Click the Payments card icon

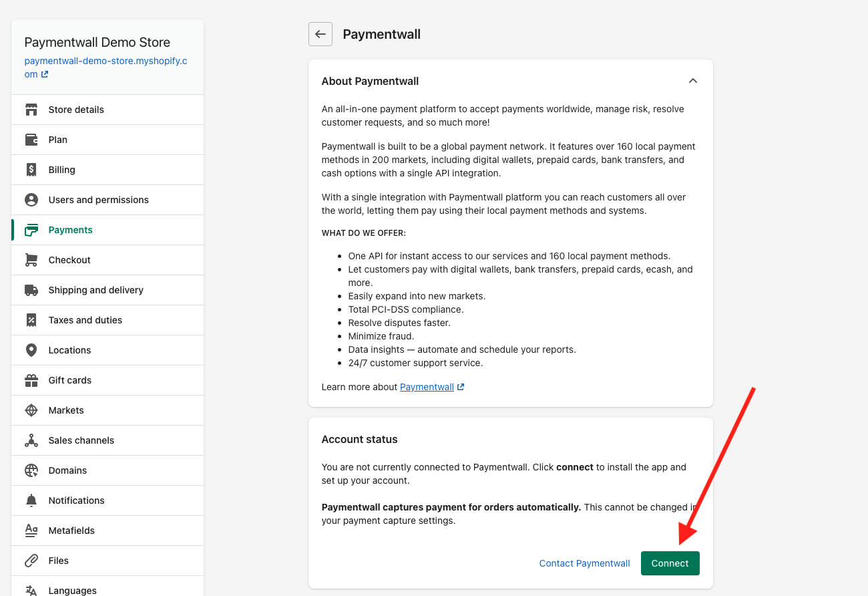[31, 230]
